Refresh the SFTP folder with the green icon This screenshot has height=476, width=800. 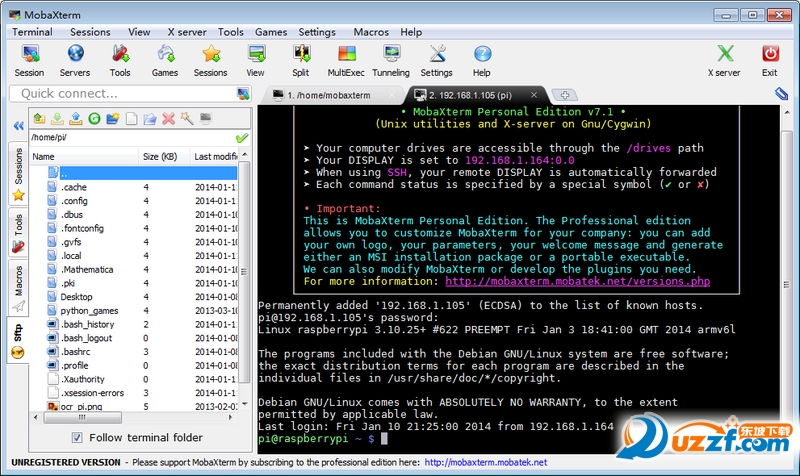[x=94, y=119]
